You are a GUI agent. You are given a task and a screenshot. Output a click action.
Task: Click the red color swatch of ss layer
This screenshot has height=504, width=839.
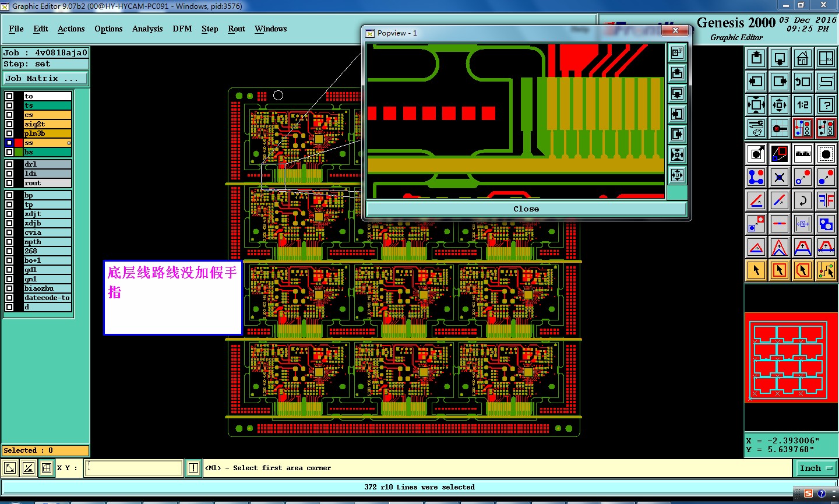pos(19,143)
